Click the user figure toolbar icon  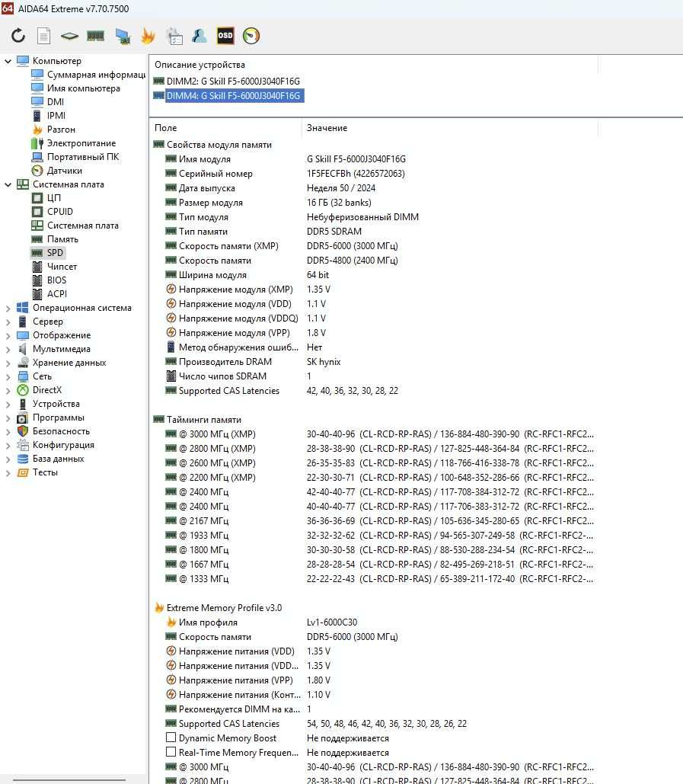[199, 36]
